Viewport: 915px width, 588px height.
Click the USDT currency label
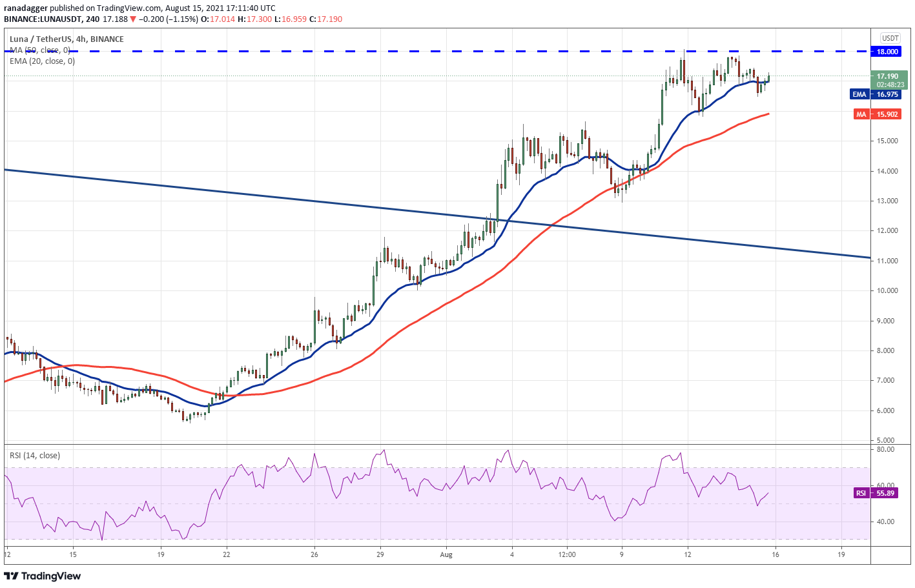[890, 38]
